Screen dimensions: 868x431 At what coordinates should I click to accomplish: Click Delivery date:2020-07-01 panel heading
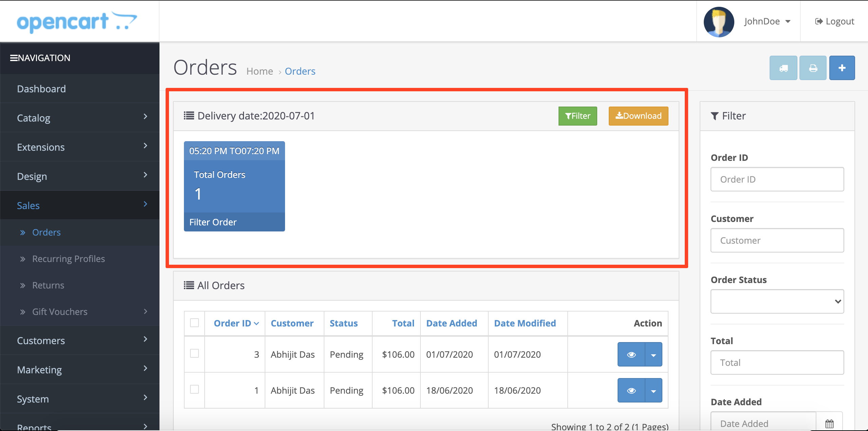pos(256,116)
